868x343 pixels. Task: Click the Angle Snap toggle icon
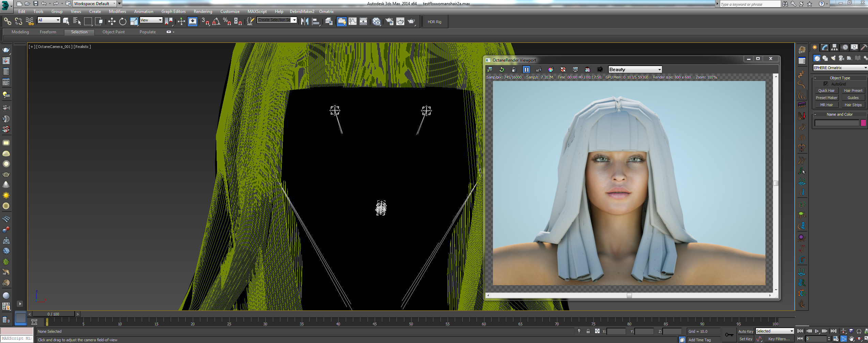[216, 22]
